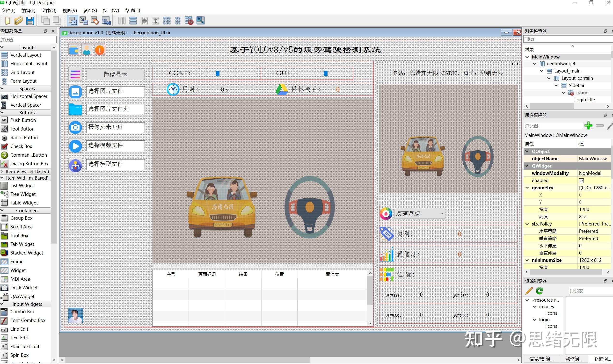Select the camera icon beside 摄像头未开启
The image size is (613, 364).
pos(75,127)
